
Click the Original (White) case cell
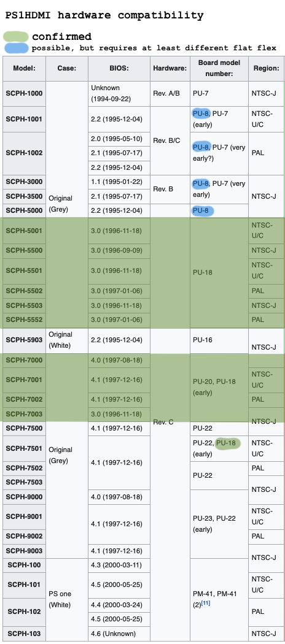(x=67, y=340)
